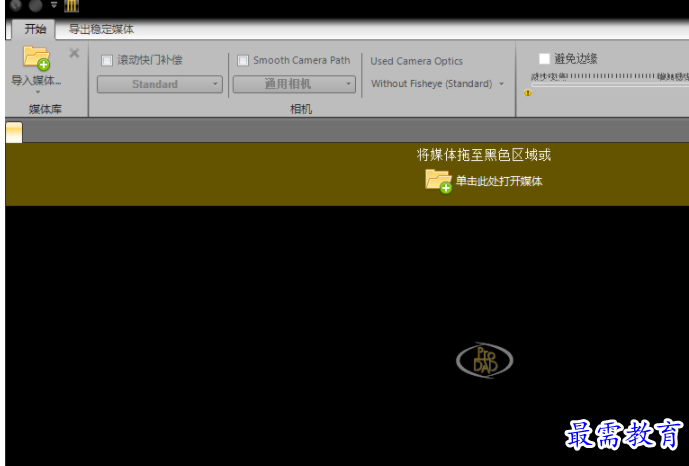
Task: Open the 导出稳定媒体 tab
Action: 102,29
